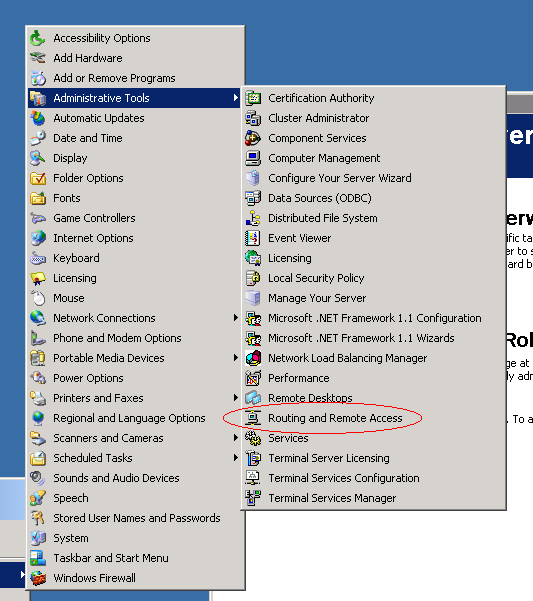Viewport: 533px width, 601px height.
Task: Click the Sounds and Audio Devices icon
Action: 38,478
